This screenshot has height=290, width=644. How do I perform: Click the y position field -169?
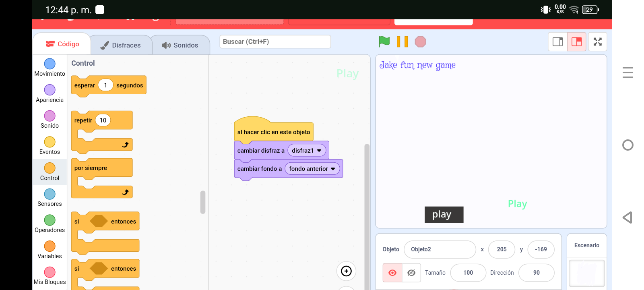[541, 249]
